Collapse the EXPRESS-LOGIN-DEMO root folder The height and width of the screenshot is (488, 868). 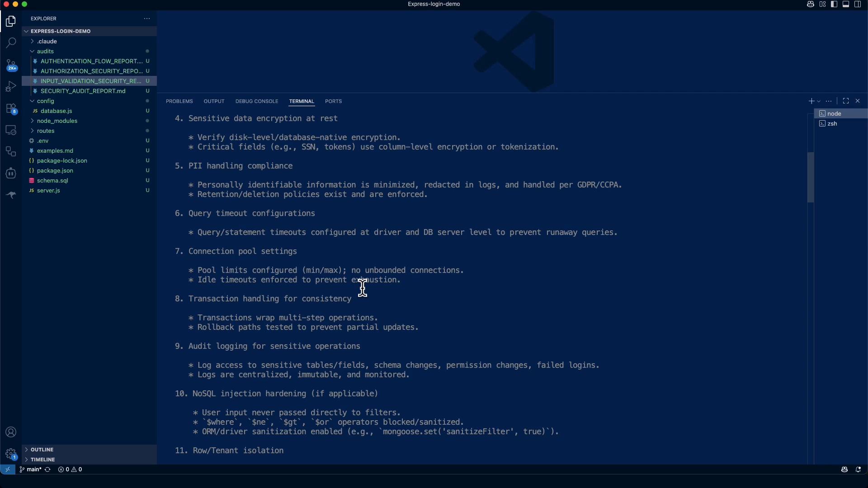(x=90, y=31)
